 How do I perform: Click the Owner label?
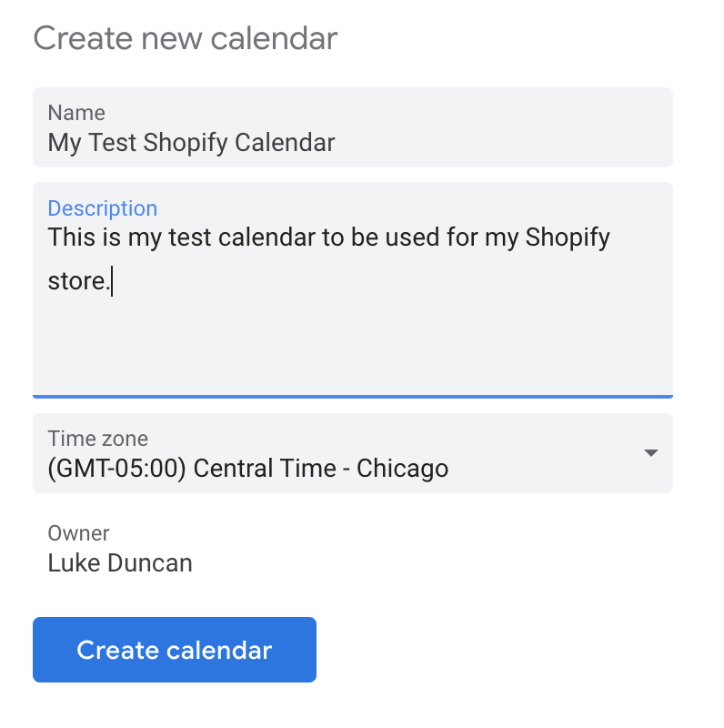click(78, 533)
